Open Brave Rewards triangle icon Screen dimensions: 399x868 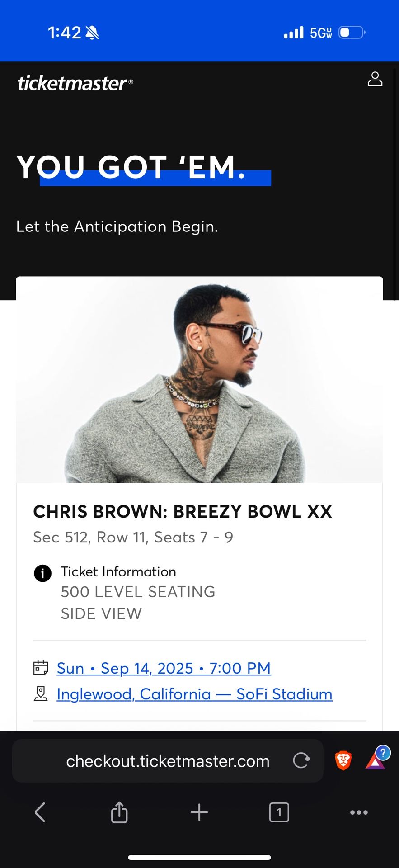pyautogui.click(x=375, y=761)
